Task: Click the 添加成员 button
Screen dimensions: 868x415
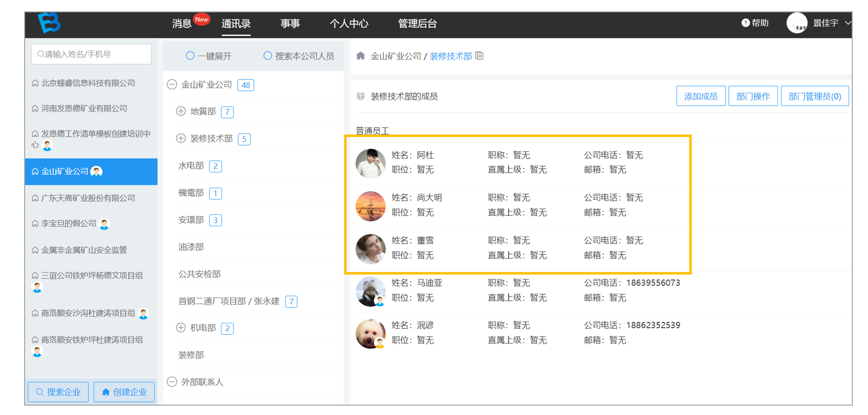Action: click(701, 96)
